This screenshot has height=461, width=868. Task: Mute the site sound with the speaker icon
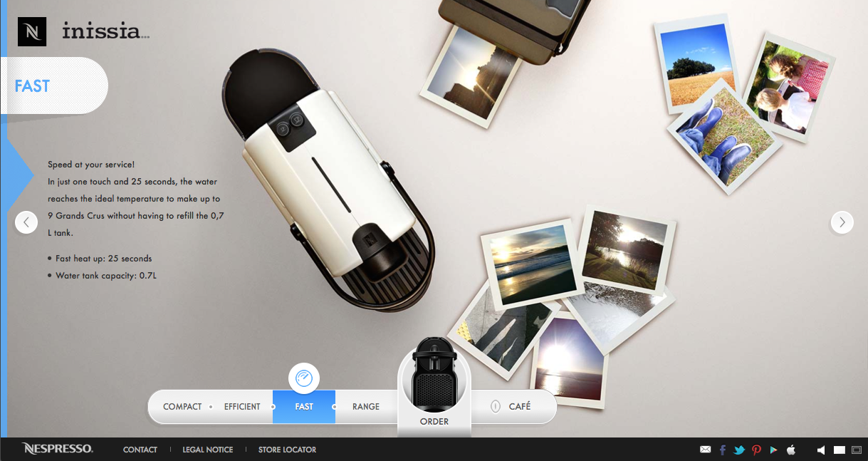point(821,450)
